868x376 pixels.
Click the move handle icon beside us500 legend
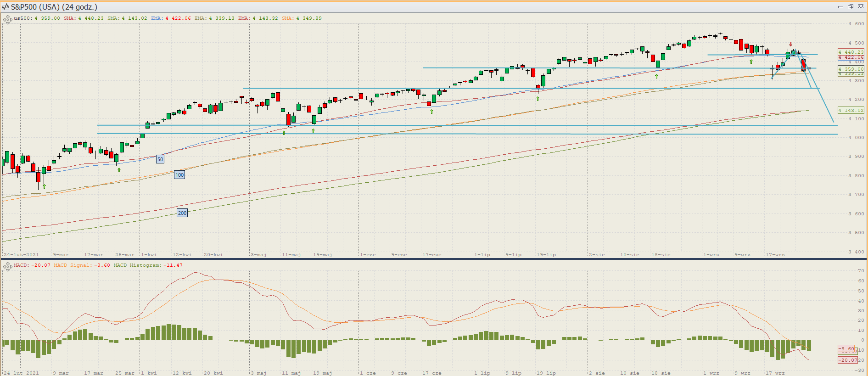7,19
